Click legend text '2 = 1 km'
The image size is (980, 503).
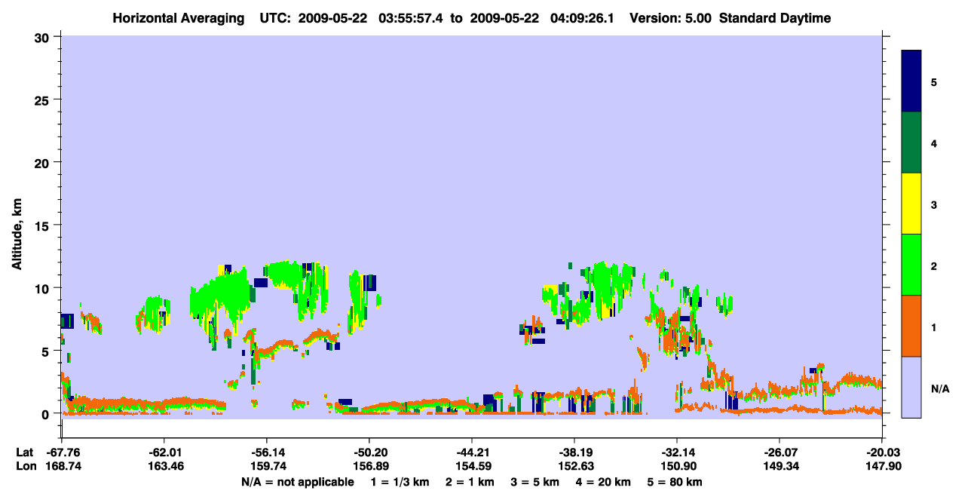coord(470,482)
